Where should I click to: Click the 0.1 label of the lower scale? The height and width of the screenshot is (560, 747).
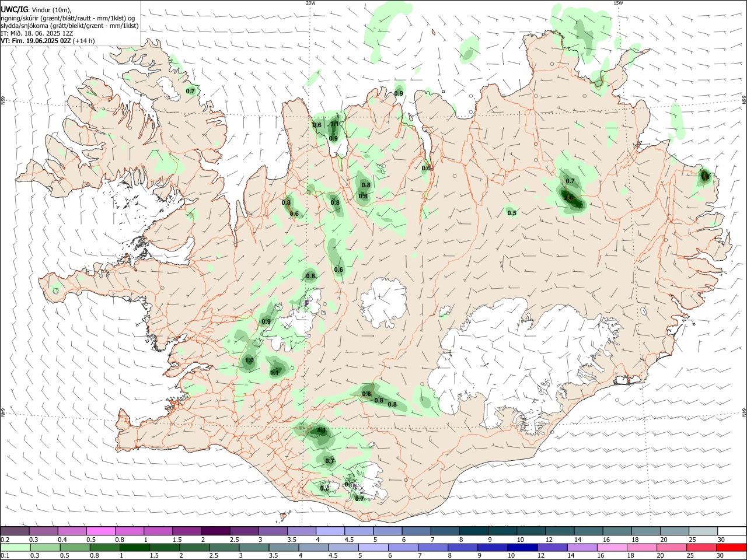(5, 555)
